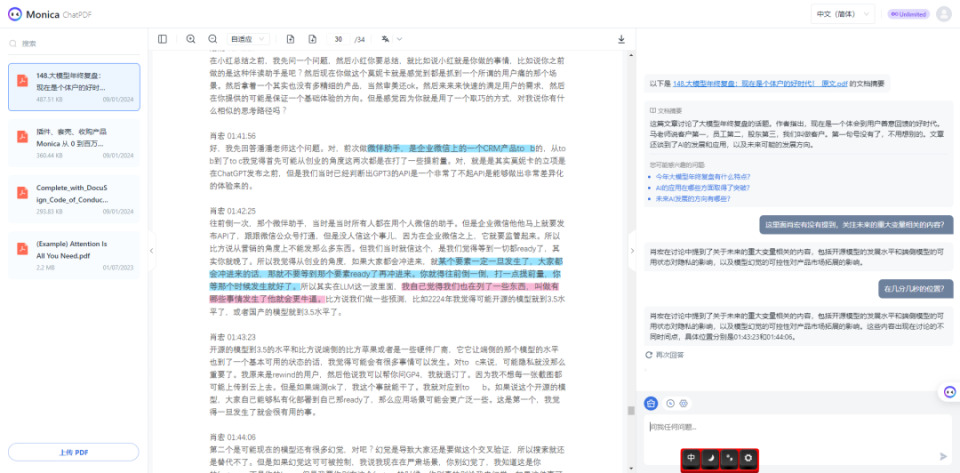The image size is (960, 473).
Task: Open the 中文(简体) language dropdown
Action: [842, 14]
